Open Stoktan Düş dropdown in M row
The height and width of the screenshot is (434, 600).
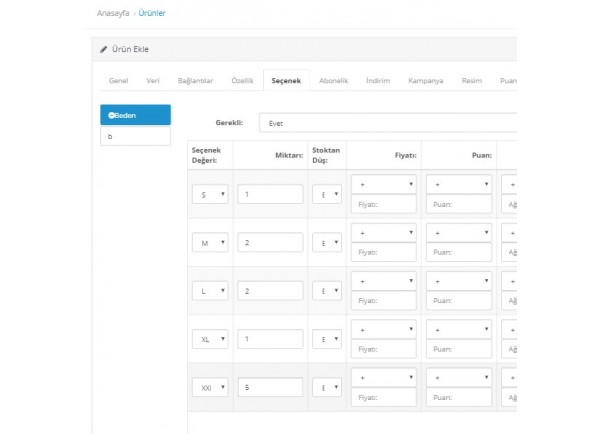pos(327,243)
